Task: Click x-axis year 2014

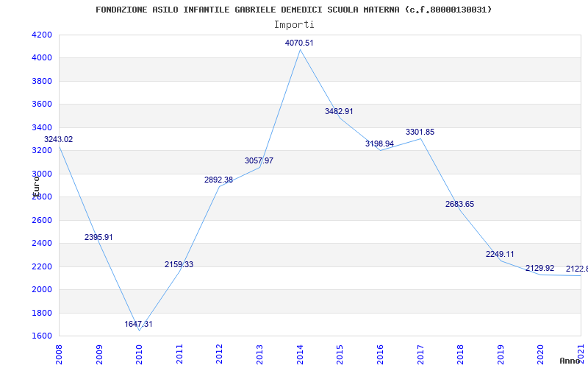Action: (300, 354)
